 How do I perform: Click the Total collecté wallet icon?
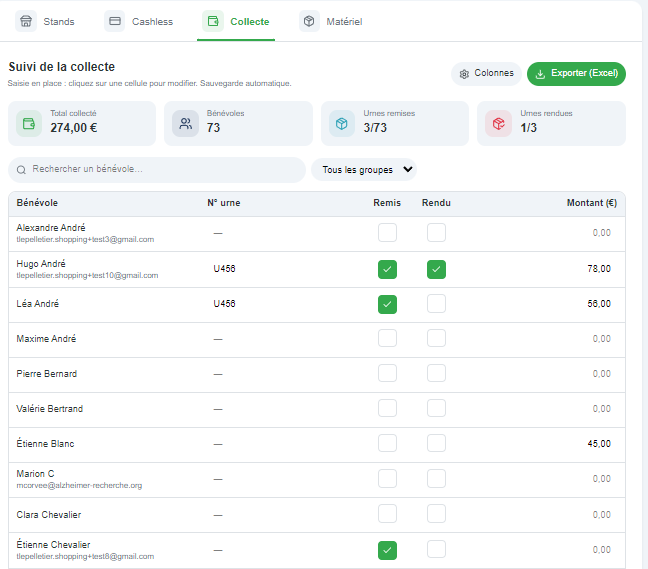pos(29,124)
